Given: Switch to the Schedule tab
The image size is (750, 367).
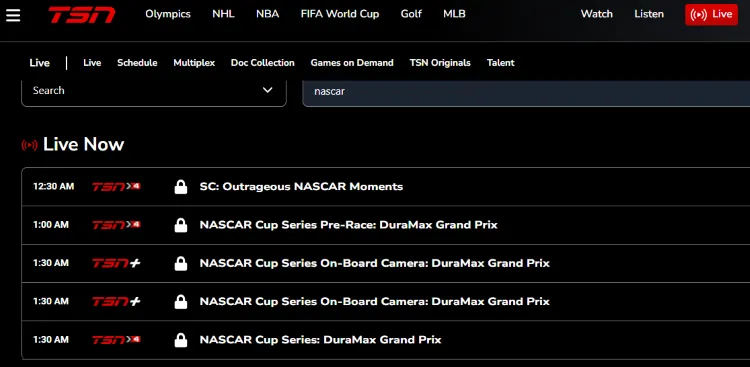Looking at the screenshot, I should click(137, 63).
